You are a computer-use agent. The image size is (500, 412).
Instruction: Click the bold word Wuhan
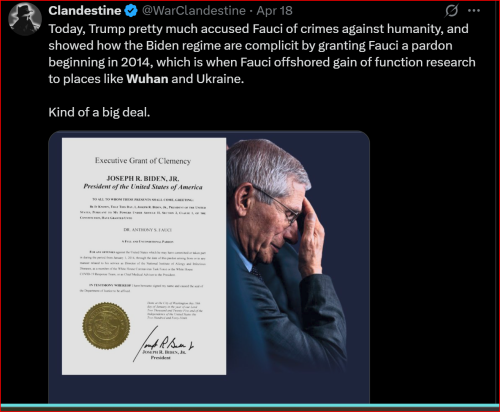pyautogui.click(x=147, y=79)
